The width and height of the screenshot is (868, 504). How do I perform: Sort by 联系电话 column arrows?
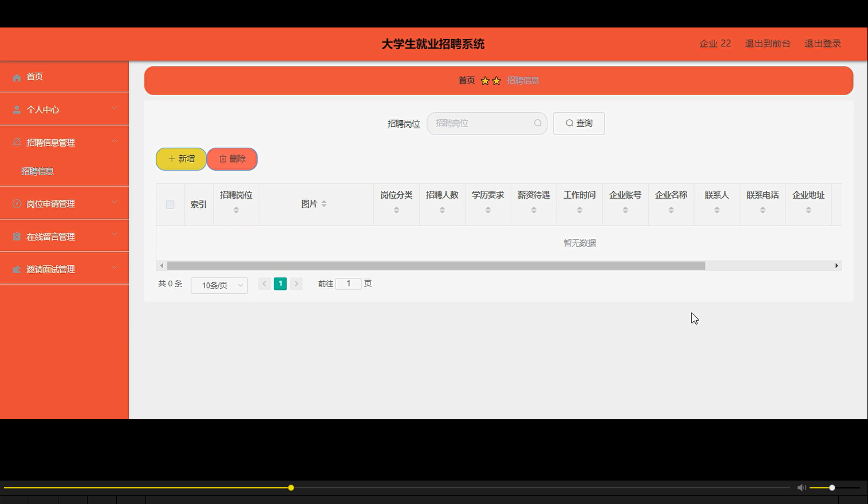point(763,210)
